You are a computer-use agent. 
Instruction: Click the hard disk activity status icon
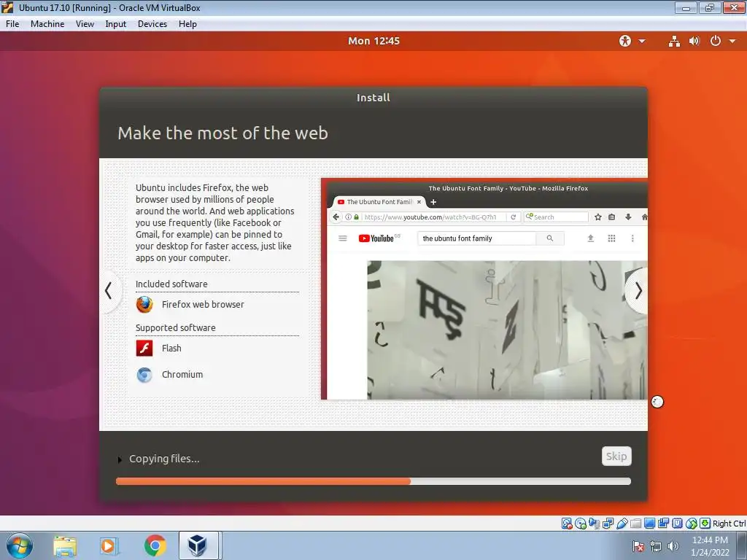coord(567,524)
